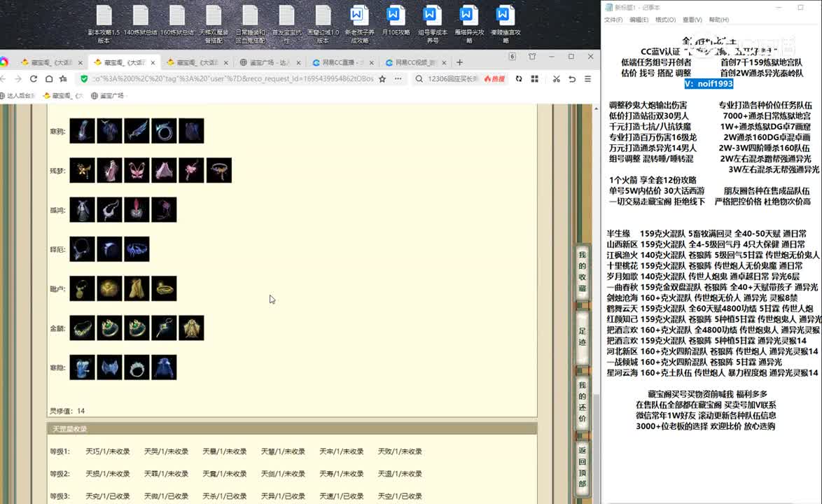This screenshot has width=822, height=504.
Task: Open the three-dot more options in address bar
Action: click(398, 78)
